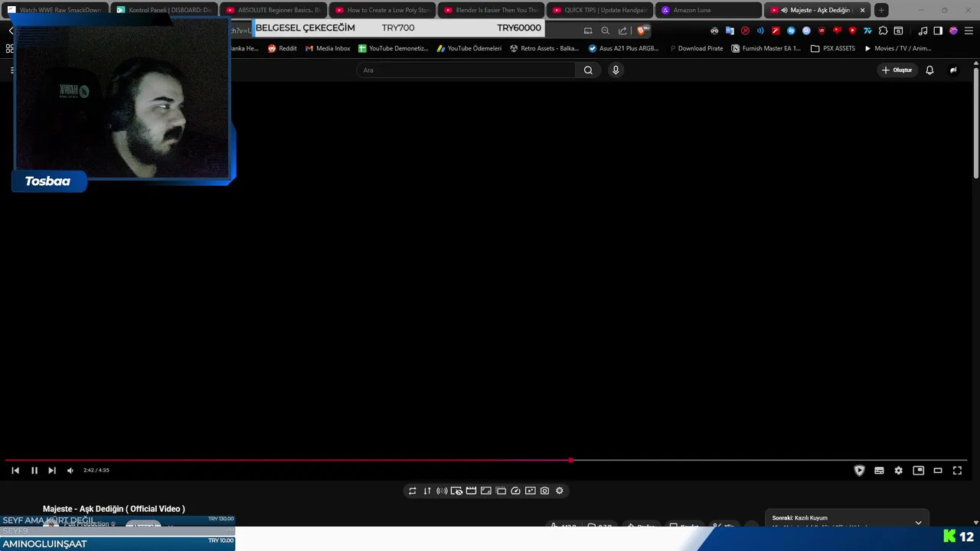Skip to the next video
980x551 pixels.
[52, 471]
